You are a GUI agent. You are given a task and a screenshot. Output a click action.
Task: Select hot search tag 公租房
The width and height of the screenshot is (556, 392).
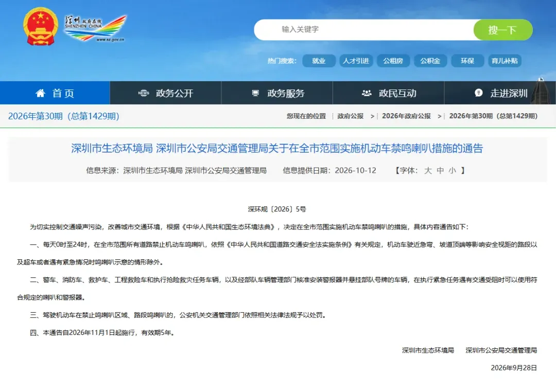click(393, 61)
